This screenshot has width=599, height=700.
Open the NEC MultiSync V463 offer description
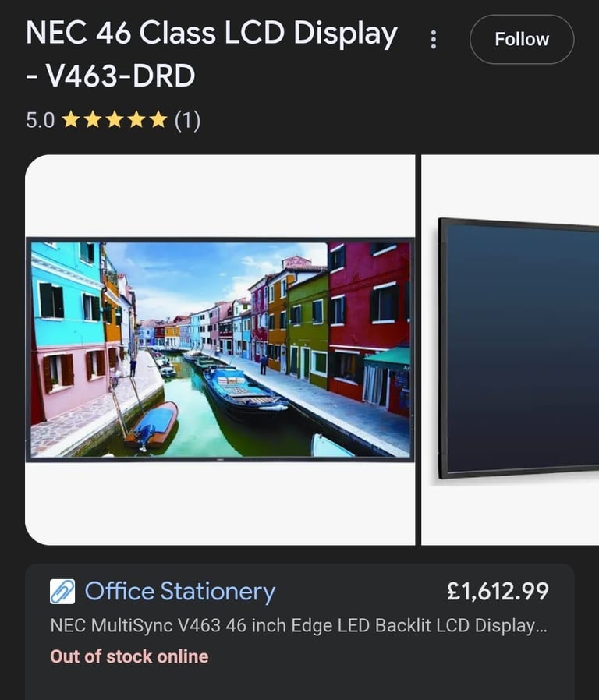(x=299, y=625)
